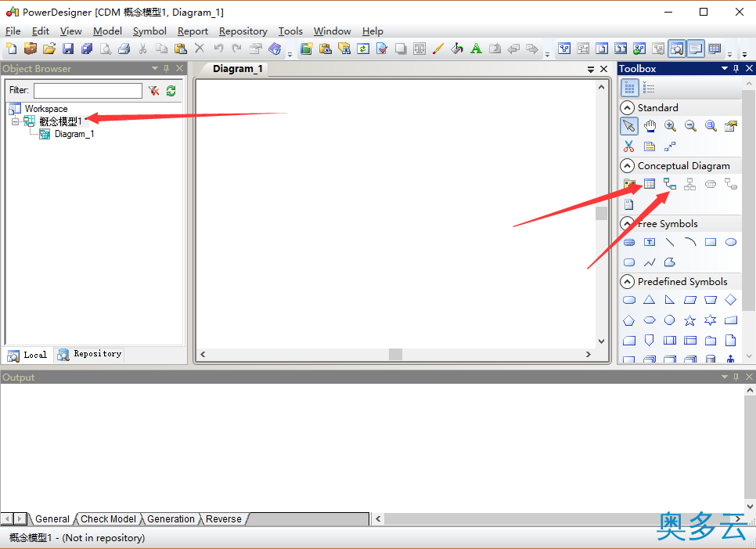Open the Object Browser panel dropdown arrow
This screenshot has height=549, width=756.
[155, 68]
